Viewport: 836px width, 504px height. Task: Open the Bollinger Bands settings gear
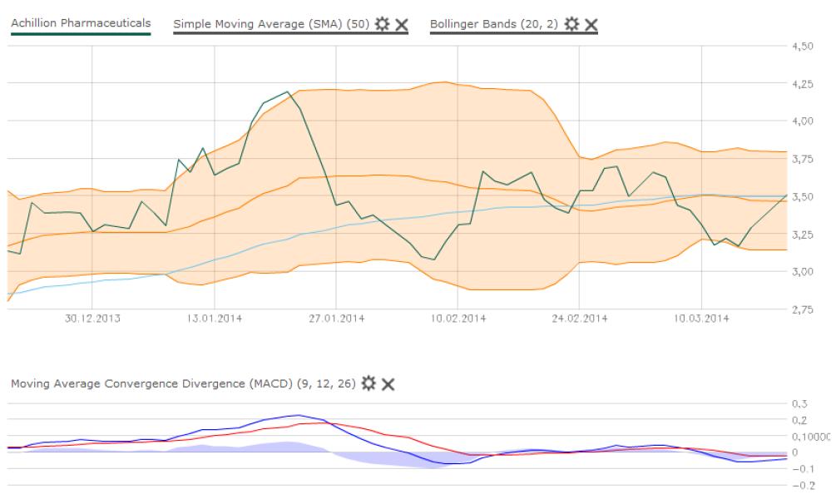pos(571,24)
